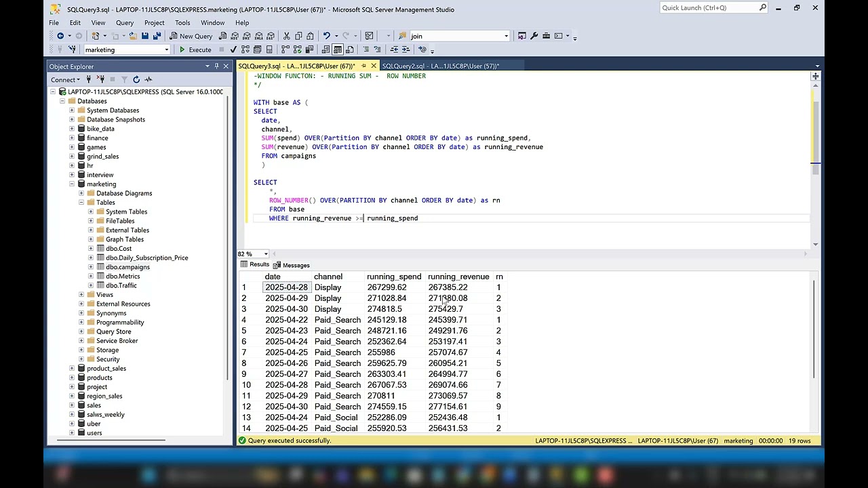This screenshot has width=868, height=488.
Task: Expand the System Databases node
Action: click(x=72, y=110)
